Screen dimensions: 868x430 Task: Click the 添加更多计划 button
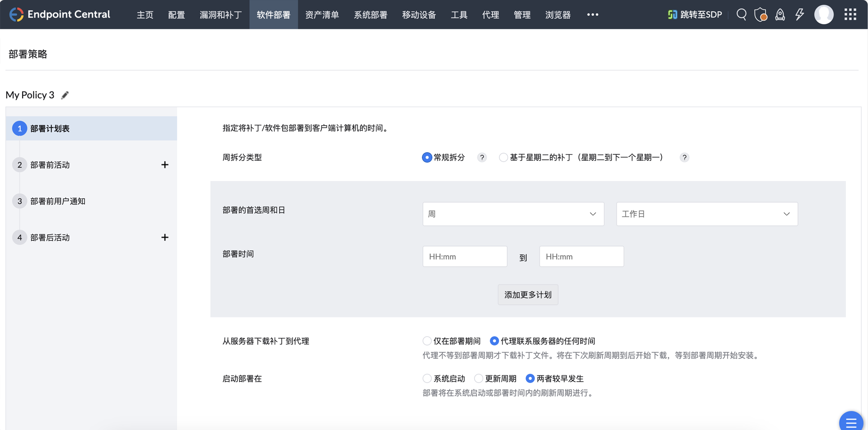pyautogui.click(x=528, y=295)
